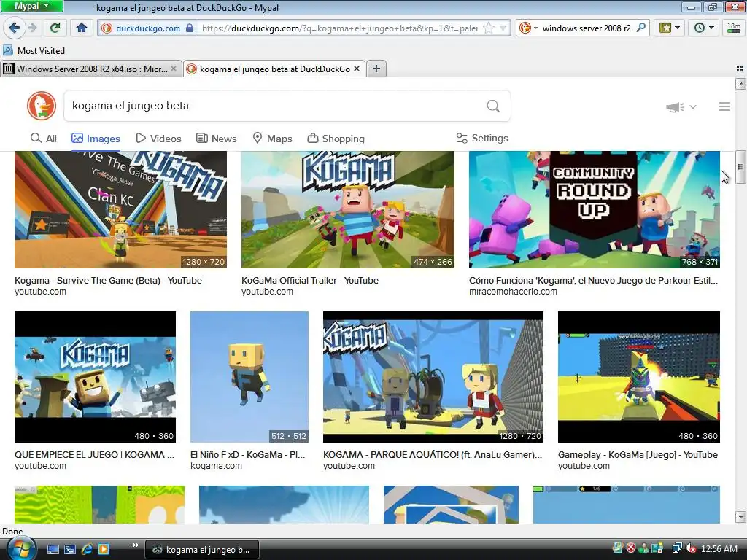This screenshot has height=560, width=747.
Task: Click the scrollbar up arrow
Action: pyautogui.click(x=740, y=85)
